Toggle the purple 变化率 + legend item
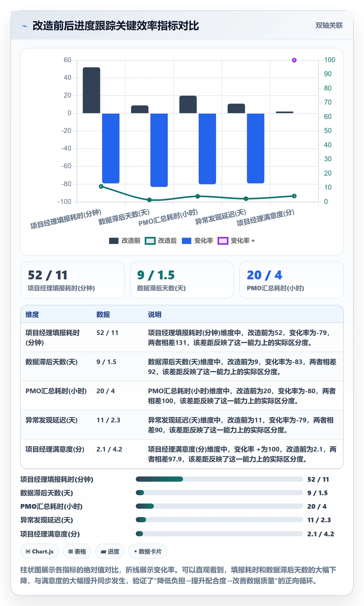The height and width of the screenshot is (606, 364). pos(236,241)
